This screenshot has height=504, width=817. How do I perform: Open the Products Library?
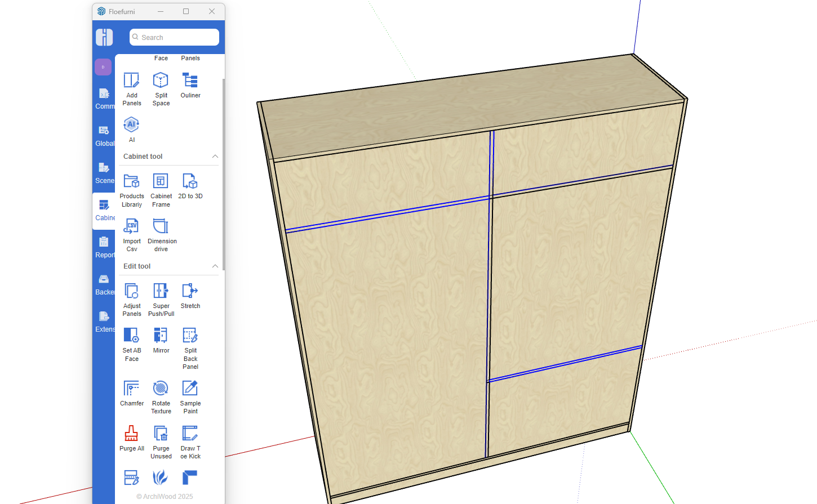click(131, 181)
